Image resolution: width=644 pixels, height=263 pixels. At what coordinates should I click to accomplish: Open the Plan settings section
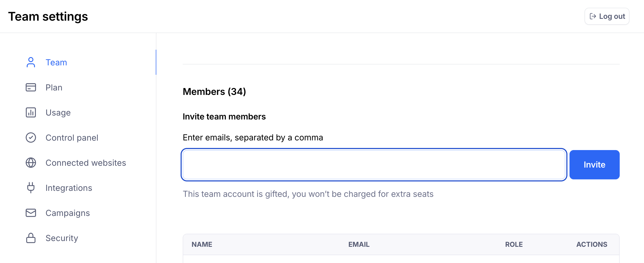point(54,88)
